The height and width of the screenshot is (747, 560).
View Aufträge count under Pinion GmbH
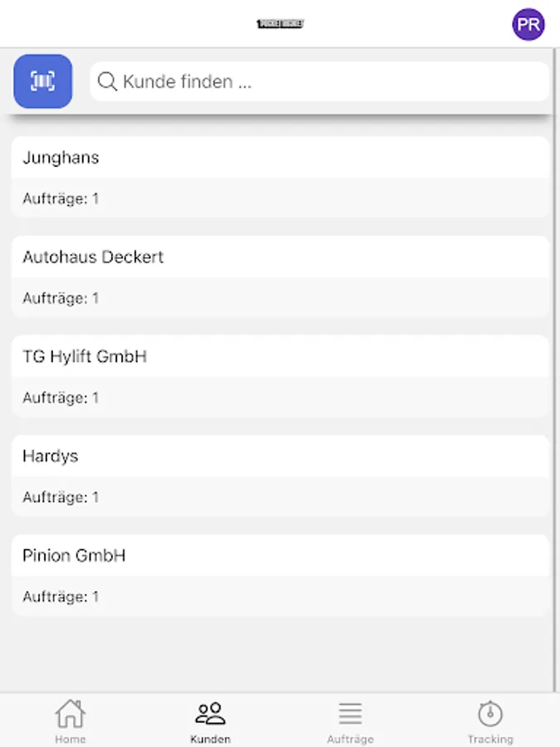point(61,597)
